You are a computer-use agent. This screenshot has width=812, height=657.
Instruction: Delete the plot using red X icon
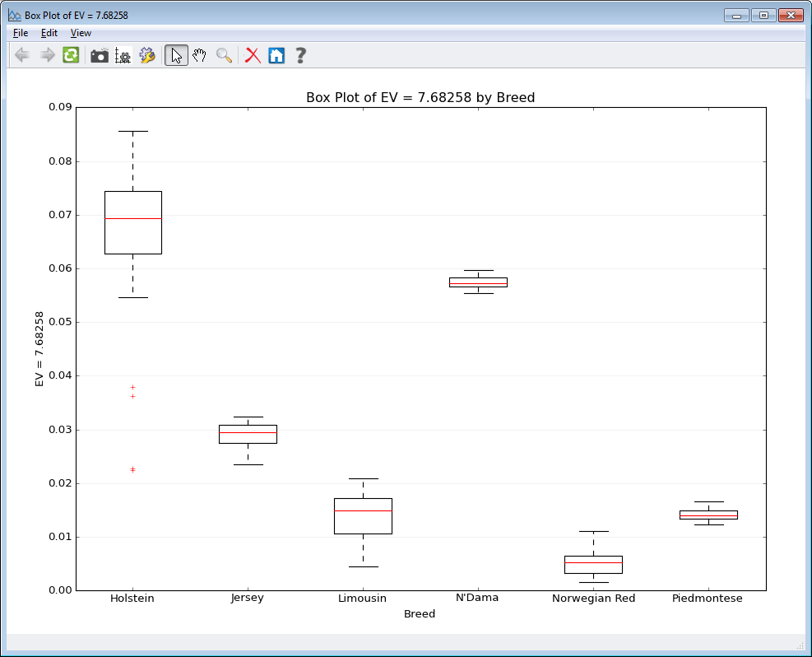[252, 55]
